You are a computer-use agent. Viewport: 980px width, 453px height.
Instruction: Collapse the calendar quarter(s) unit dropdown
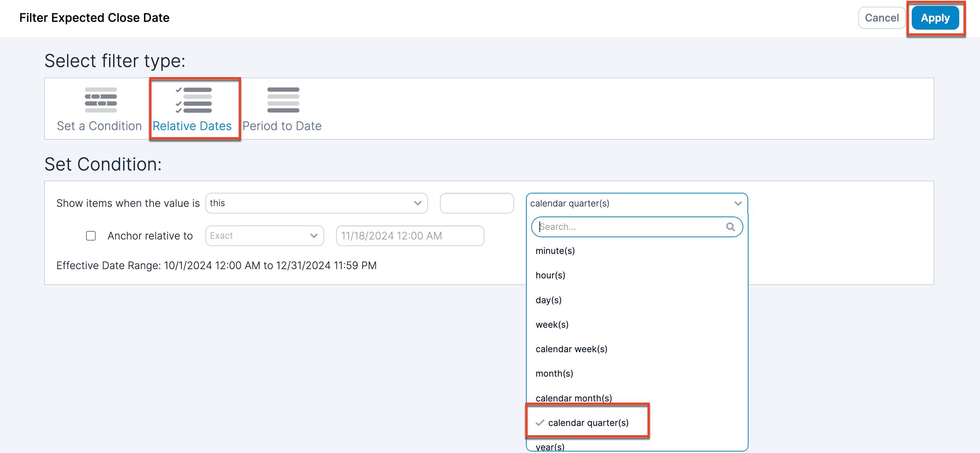737,203
